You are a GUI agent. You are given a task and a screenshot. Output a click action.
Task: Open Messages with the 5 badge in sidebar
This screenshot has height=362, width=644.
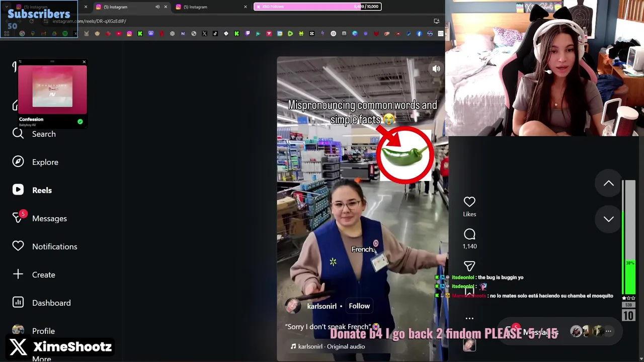click(x=39, y=218)
